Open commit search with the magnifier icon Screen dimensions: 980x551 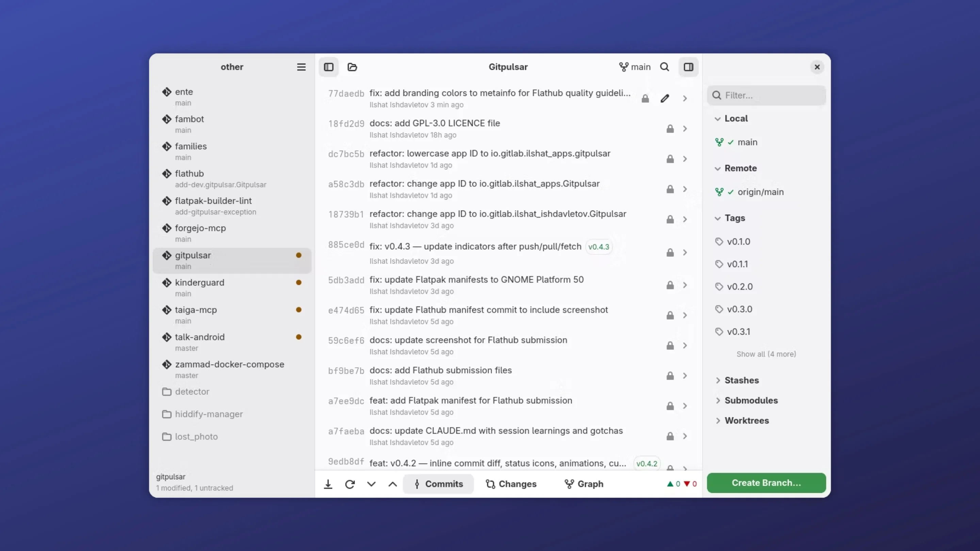tap(664, 67)
